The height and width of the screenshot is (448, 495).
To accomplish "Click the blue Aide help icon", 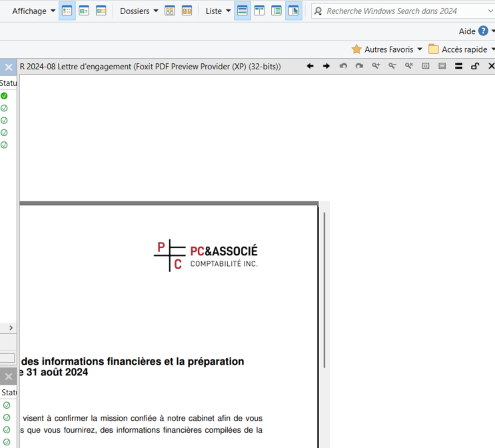I will click(x=484, y=31).
